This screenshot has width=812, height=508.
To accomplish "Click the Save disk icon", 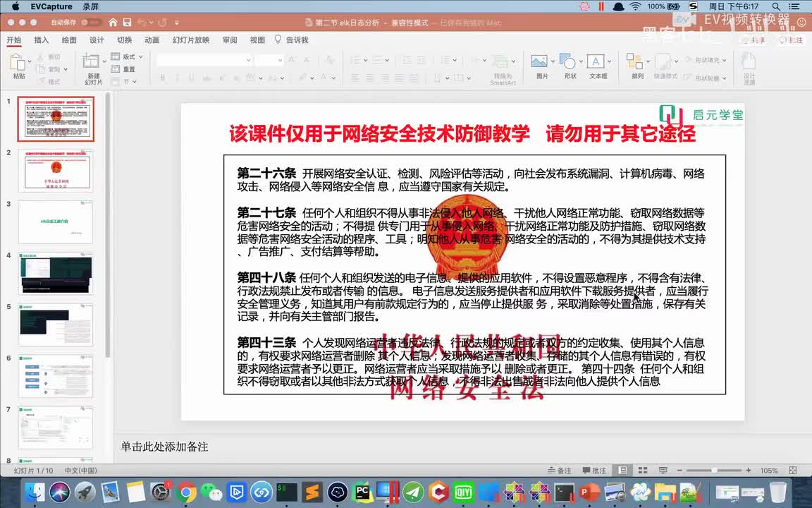I will click(127, 23).
